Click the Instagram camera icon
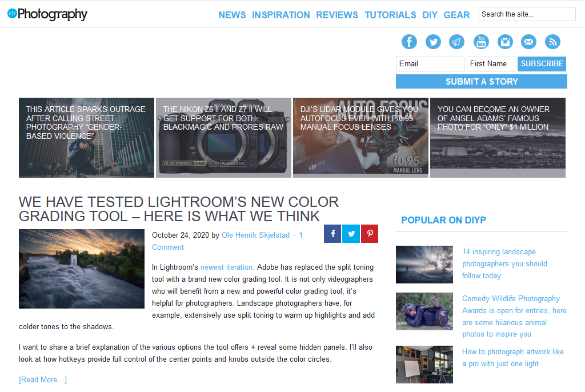Screen dimensions: 585x392 coord(505,42)
